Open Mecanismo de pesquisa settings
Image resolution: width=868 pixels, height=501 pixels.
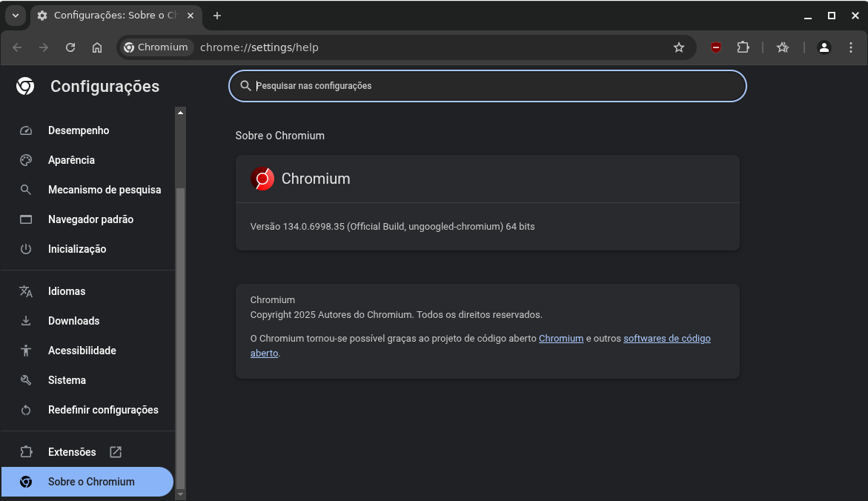tap(87, 190)
